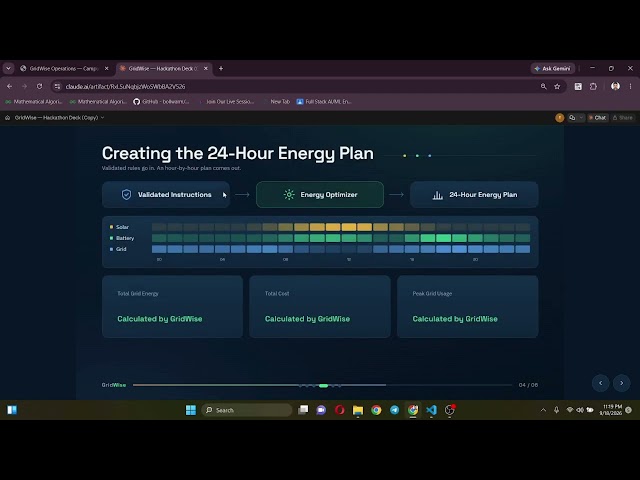
Task: Click the green slide progress indicator
Action: 323,385
